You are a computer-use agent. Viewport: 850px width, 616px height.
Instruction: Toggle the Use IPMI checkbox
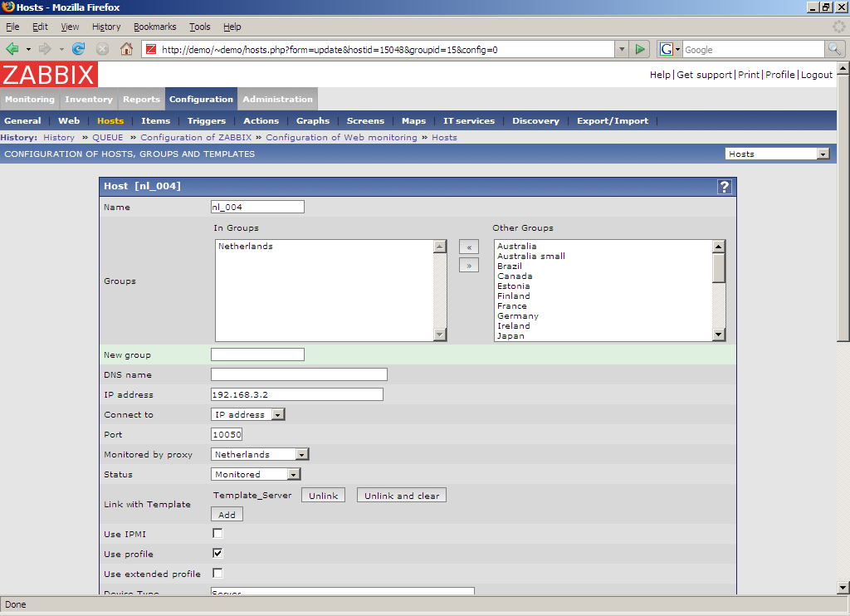217,534
